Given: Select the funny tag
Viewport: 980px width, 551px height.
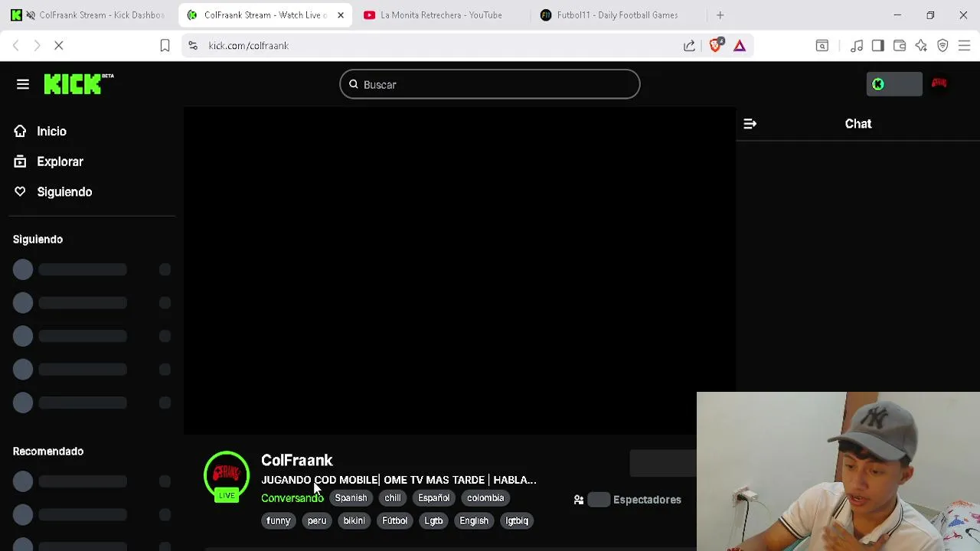Looking at the screenshot, I should tap(279, 521).
